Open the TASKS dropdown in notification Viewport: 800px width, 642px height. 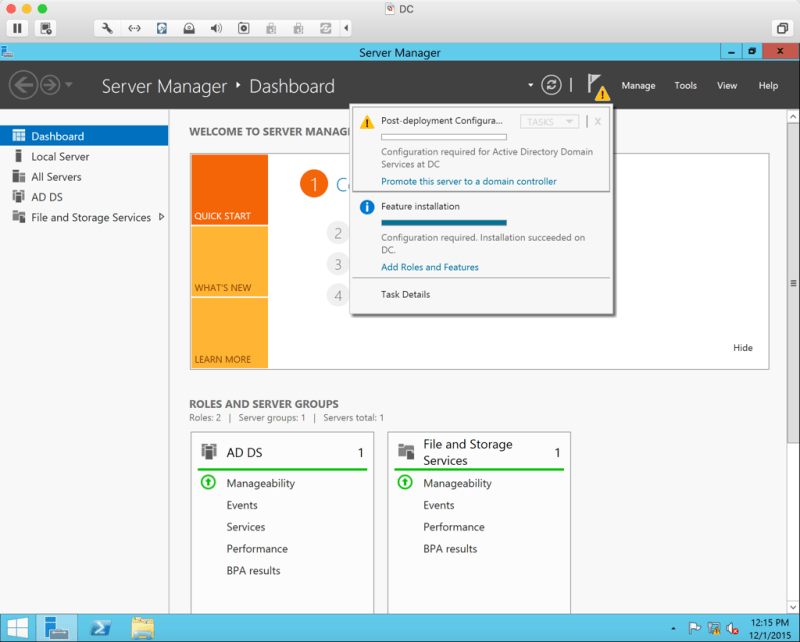[550, 121]
